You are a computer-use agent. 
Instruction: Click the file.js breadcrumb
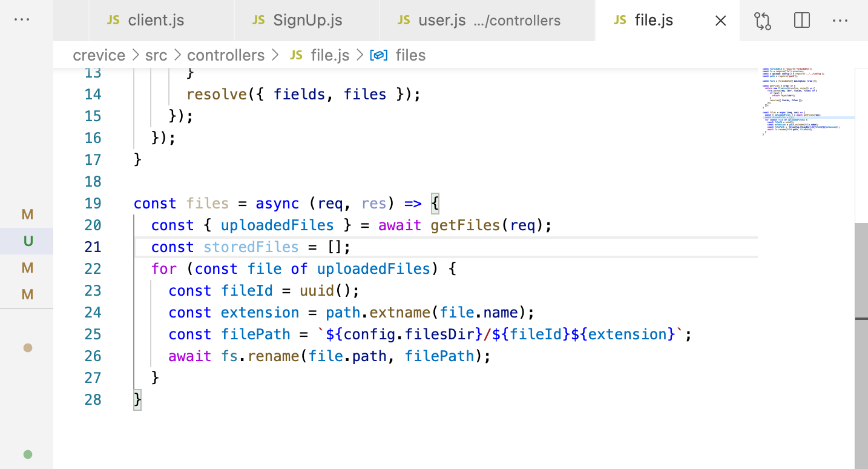330,55
